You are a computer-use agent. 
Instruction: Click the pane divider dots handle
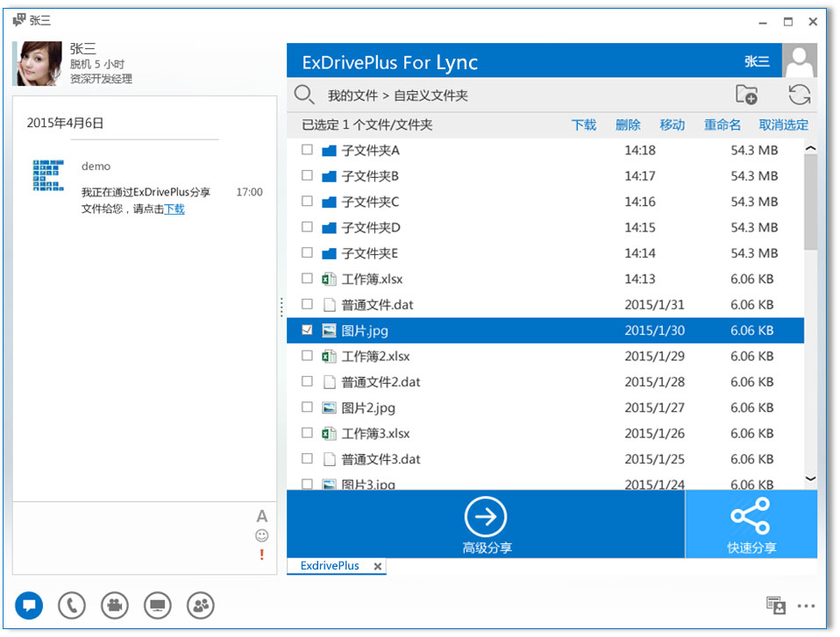pyautogui.click(x=281, y=308)
